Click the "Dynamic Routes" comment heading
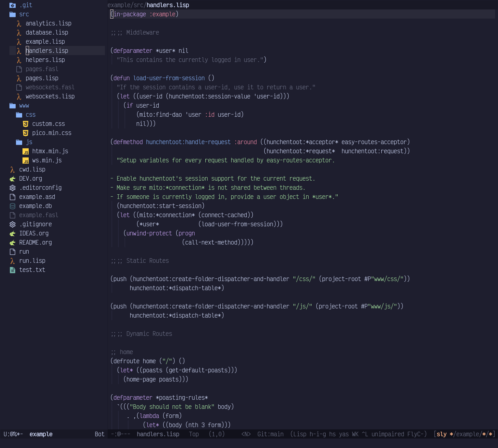The image size is (498, 448). click(x=149, y=334)
